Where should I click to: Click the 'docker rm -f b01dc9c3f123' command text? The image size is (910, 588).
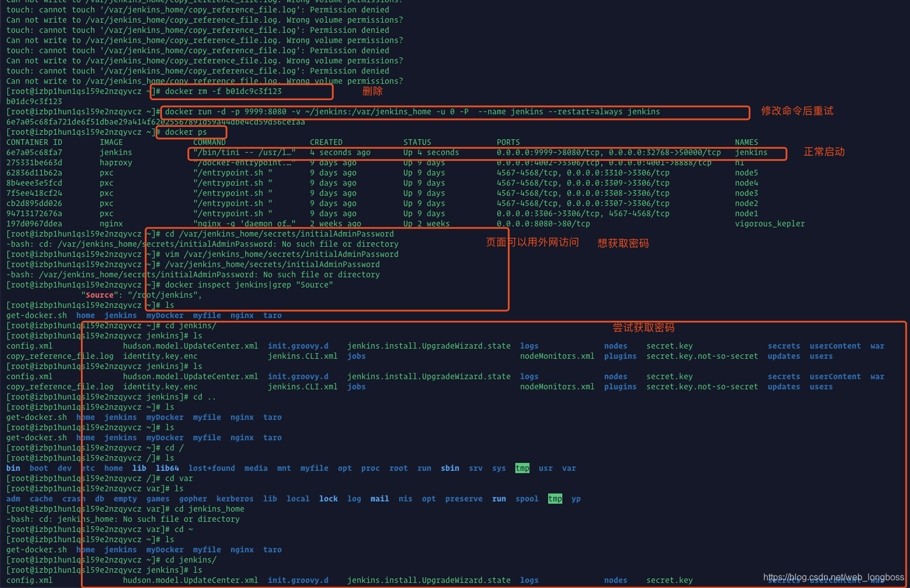223,91
